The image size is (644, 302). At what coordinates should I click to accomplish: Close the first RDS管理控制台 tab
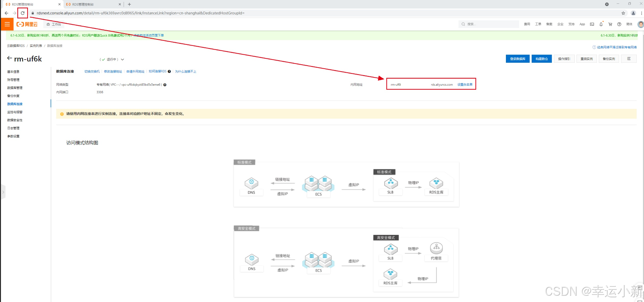click(60, 4)
